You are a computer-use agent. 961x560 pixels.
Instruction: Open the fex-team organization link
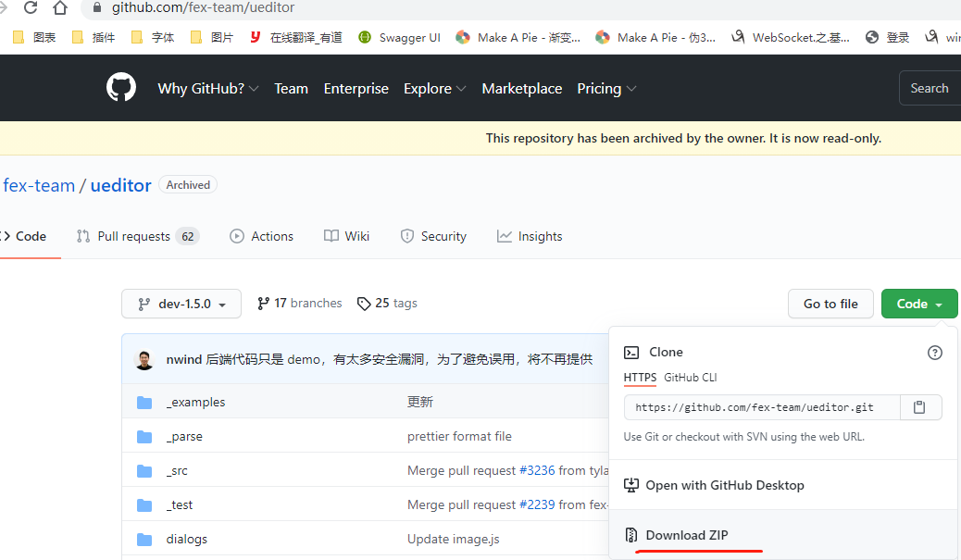[x=39, y=185]
